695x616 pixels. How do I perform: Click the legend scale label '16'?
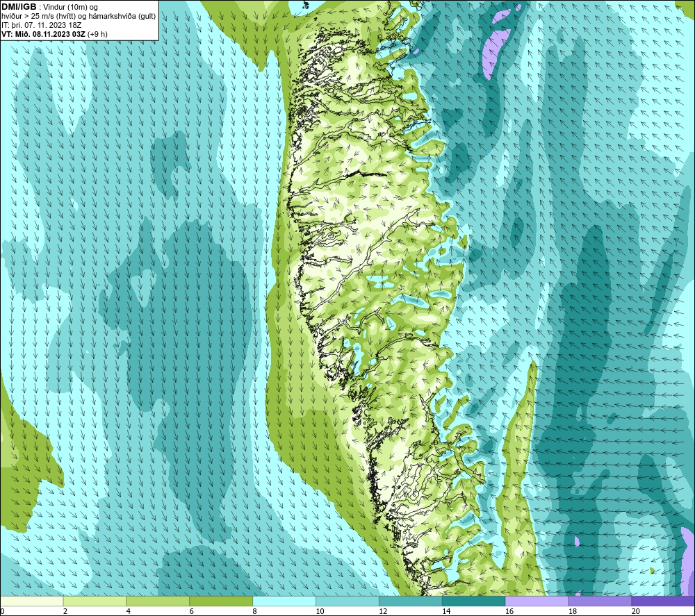509,611
